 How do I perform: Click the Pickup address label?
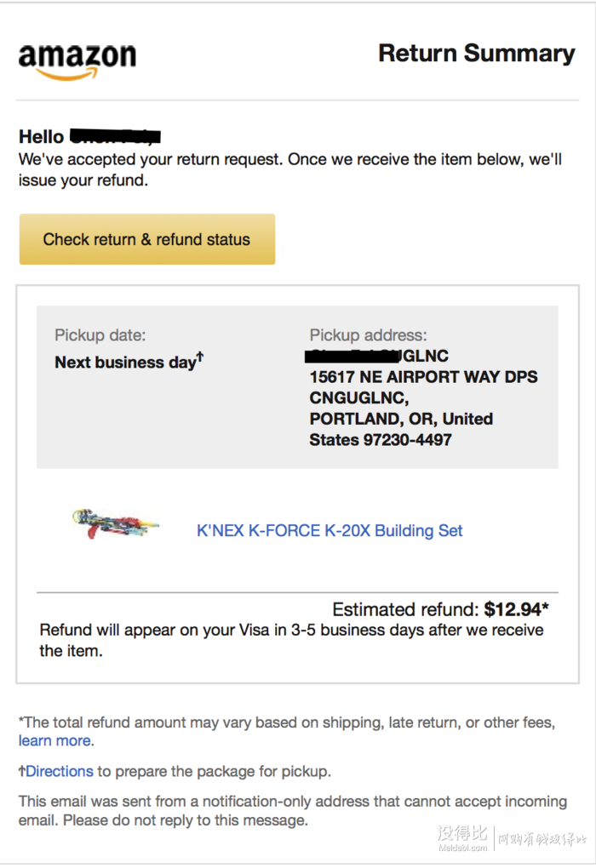[x=369, y=335]
